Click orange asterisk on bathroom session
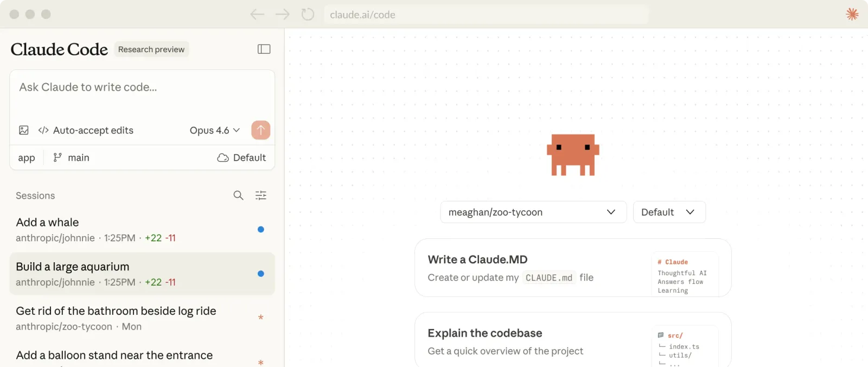This screenshot has width=868, height=367. click(261, 318)
